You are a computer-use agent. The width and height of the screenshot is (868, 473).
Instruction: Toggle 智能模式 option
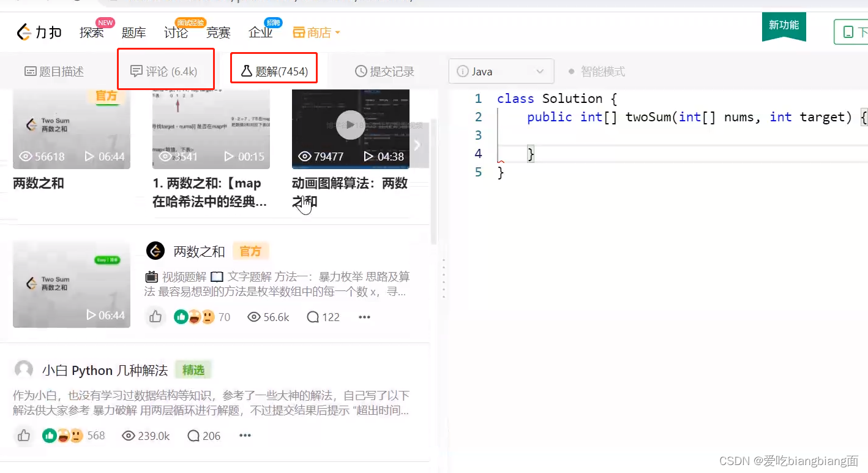click(x=596, y=72)
